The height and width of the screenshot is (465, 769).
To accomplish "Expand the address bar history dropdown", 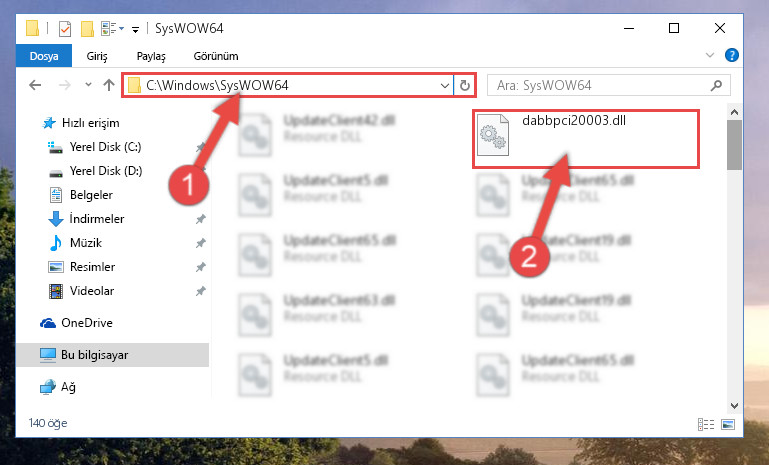I will click(x=444, y=86).
